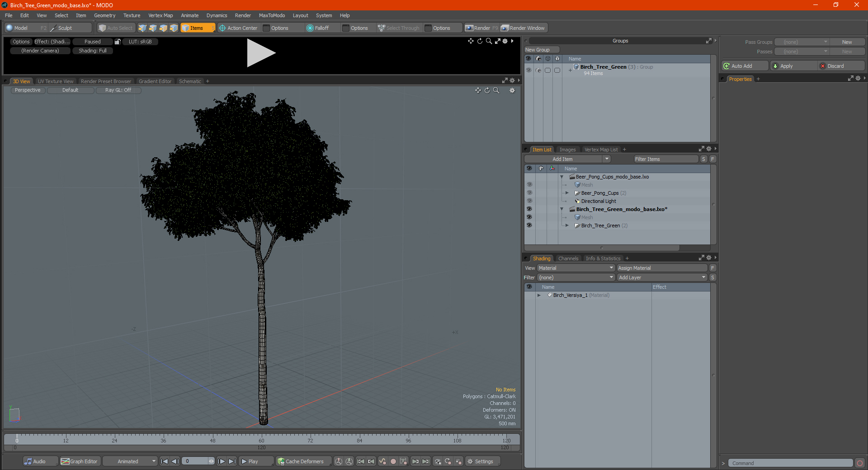
Task: Open the Pass Groups (none) dropdown
Action: 802,42
